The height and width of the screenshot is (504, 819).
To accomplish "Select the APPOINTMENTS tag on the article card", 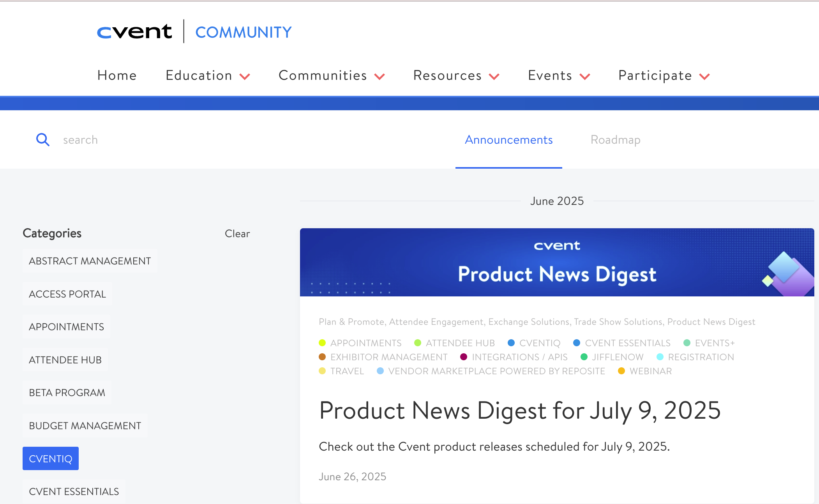I will [366, 343].
